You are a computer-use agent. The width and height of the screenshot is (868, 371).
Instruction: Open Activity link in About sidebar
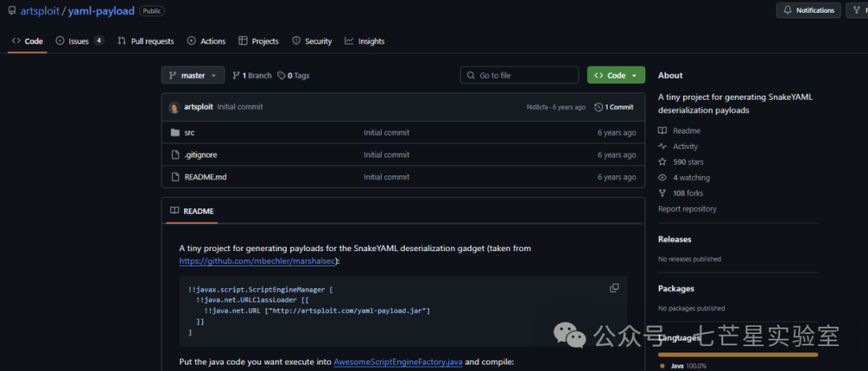click(686, 146)
